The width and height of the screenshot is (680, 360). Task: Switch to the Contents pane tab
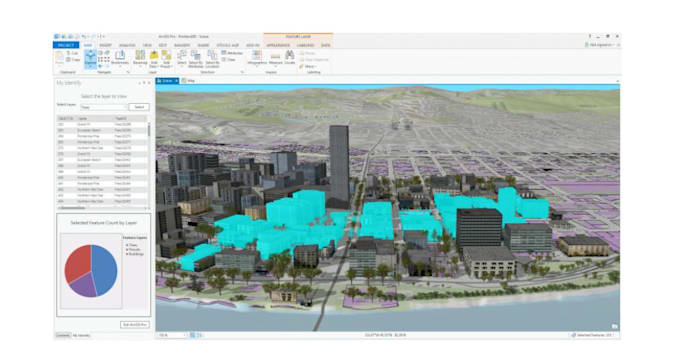coord(63,335)
